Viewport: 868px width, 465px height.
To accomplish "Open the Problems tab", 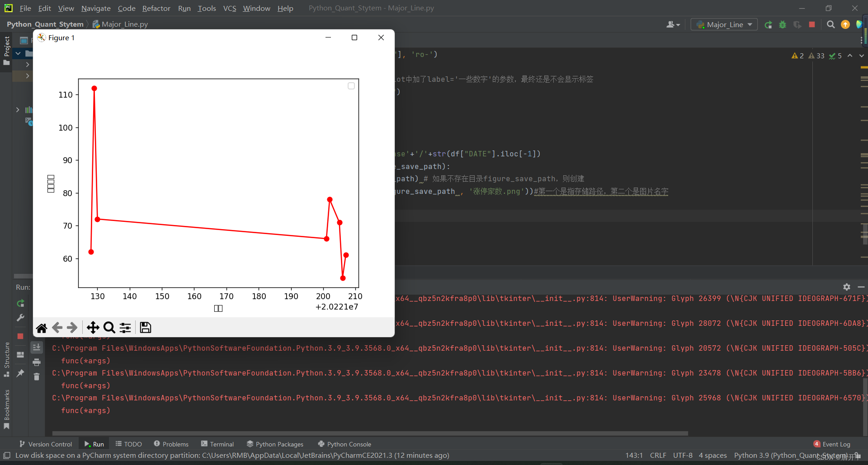I will [171, 444].
